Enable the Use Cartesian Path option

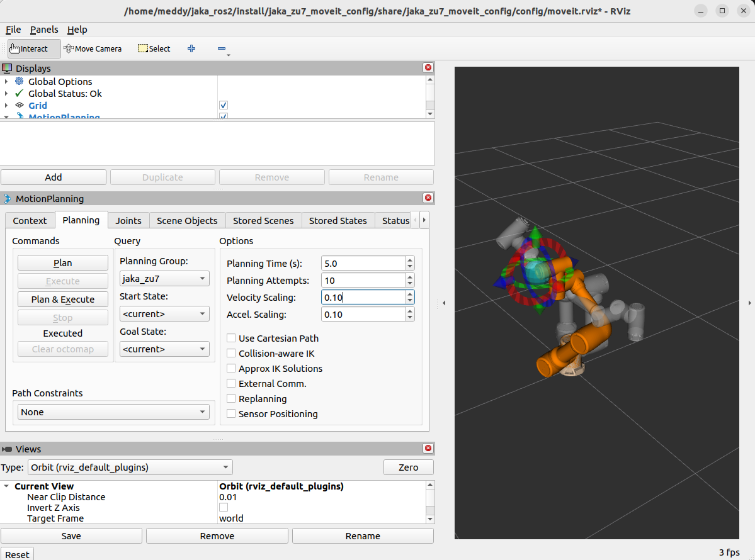[x=231, y=338]
